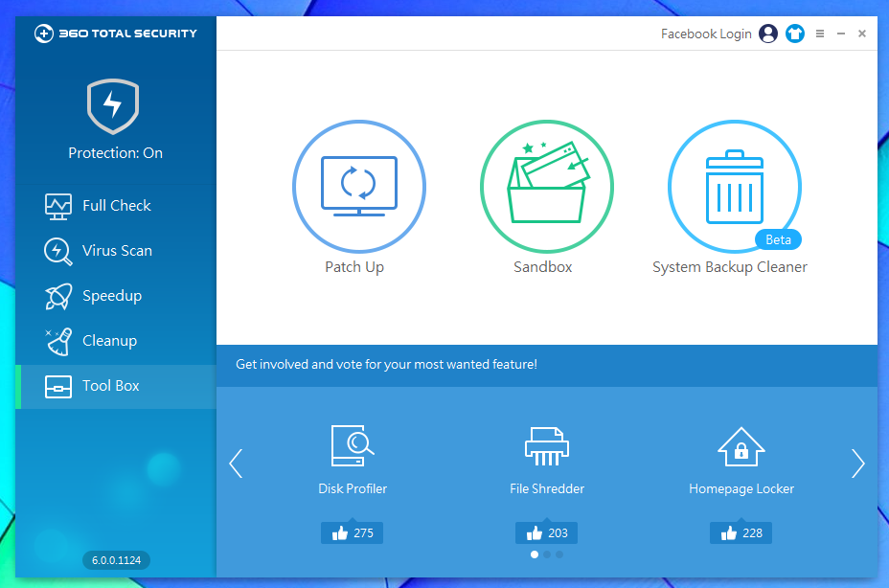Click the Disk Profiler label

pyautogui.click(x=353, y=488)
